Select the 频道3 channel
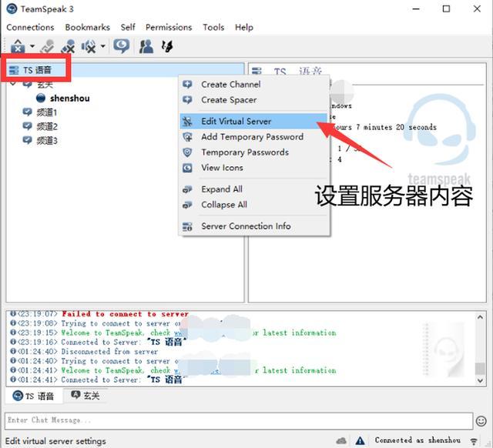This screenshot has height=448, width=493. point(47,141)
